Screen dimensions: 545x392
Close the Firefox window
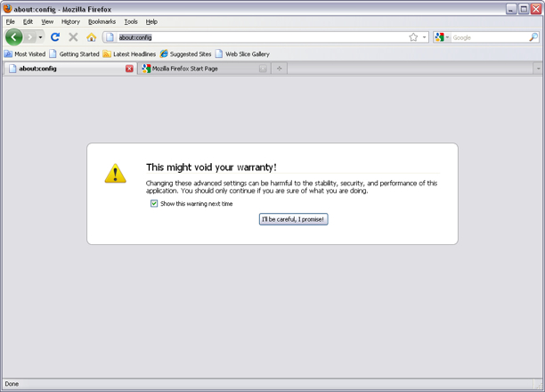[x=536, y=9]
